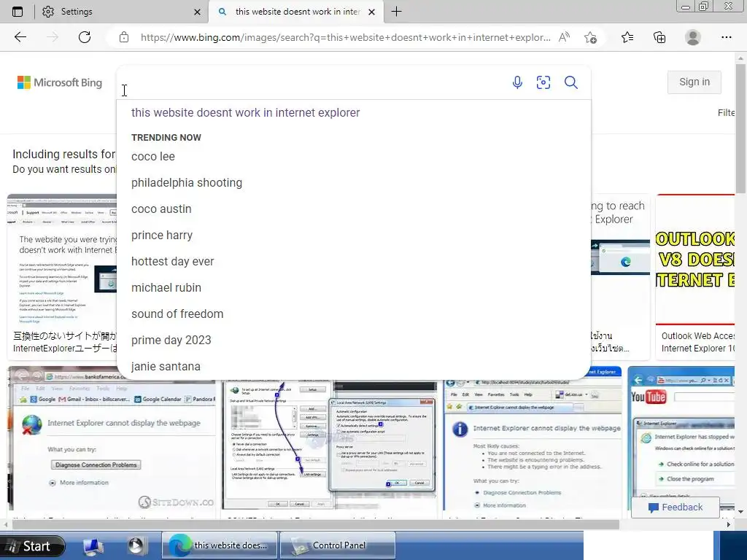Select trending suggestion 'hottest day ever'
Image resolution: width=747 pixels, height=560 pixels.
[x=172, y=262]
